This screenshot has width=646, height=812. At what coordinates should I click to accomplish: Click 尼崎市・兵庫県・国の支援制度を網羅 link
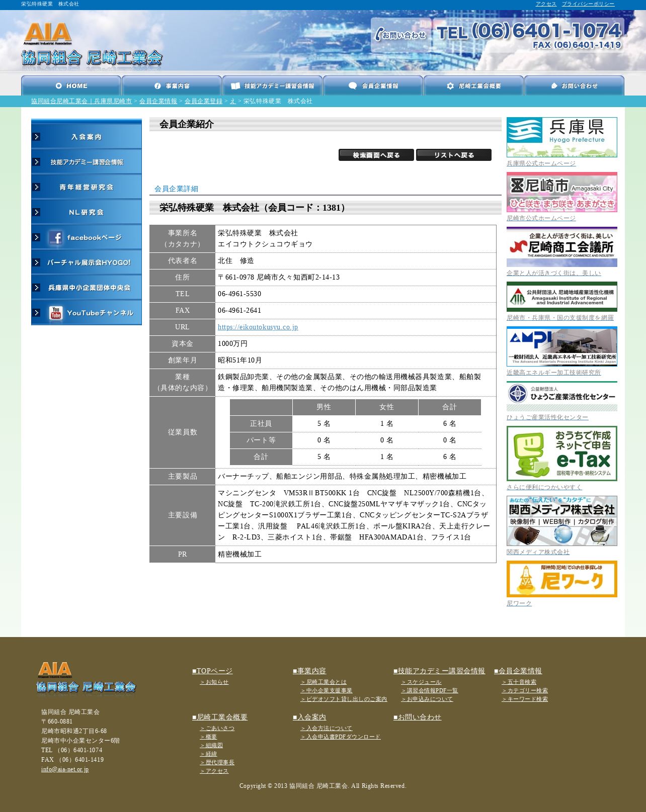point(560,318)
